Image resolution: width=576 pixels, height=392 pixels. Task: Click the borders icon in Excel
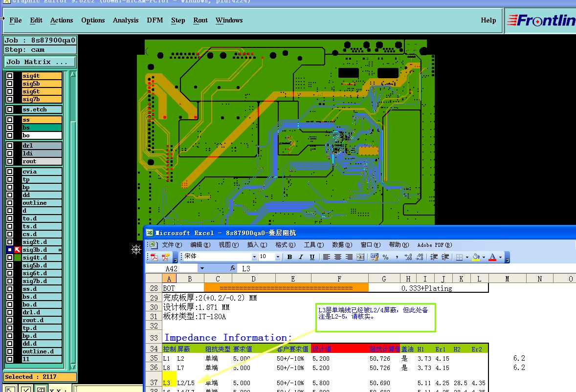(x=459, y=257)
